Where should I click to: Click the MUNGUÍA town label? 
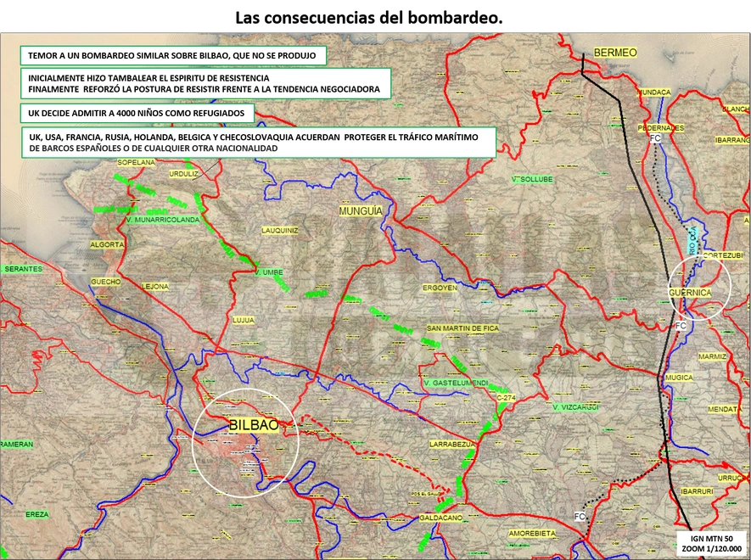361,210
